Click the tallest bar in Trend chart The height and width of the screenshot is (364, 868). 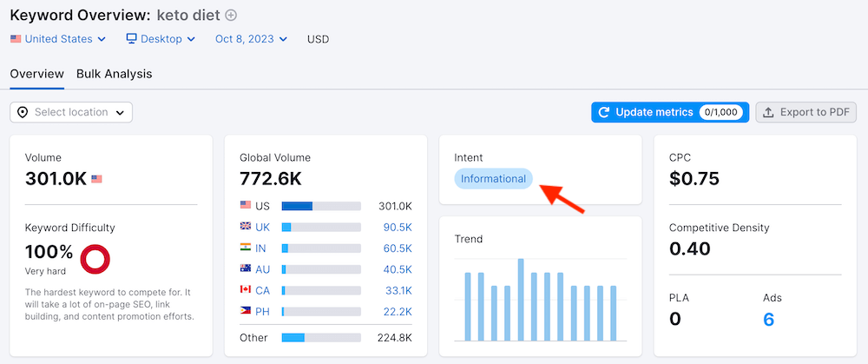click(x=521, y=300)
